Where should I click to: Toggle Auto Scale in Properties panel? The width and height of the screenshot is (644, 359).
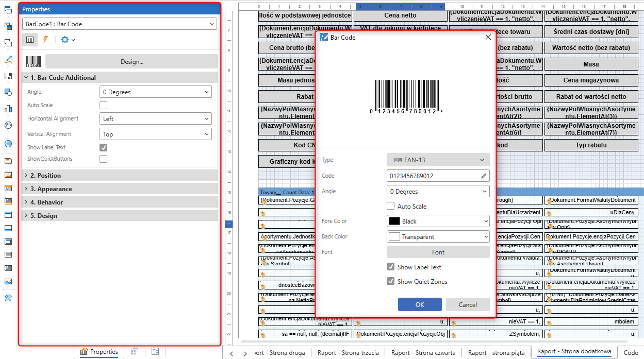click(x=104, y=105)
